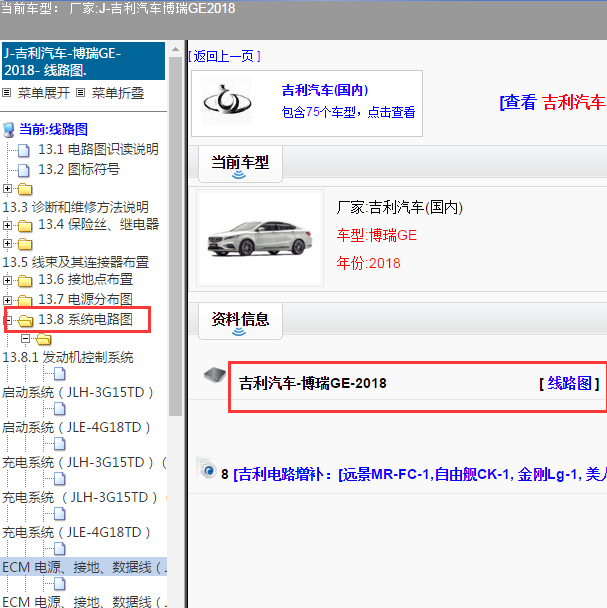Open 13.1 电路图识读说明
Screen dimensions: 607x608
pos(98,149)
